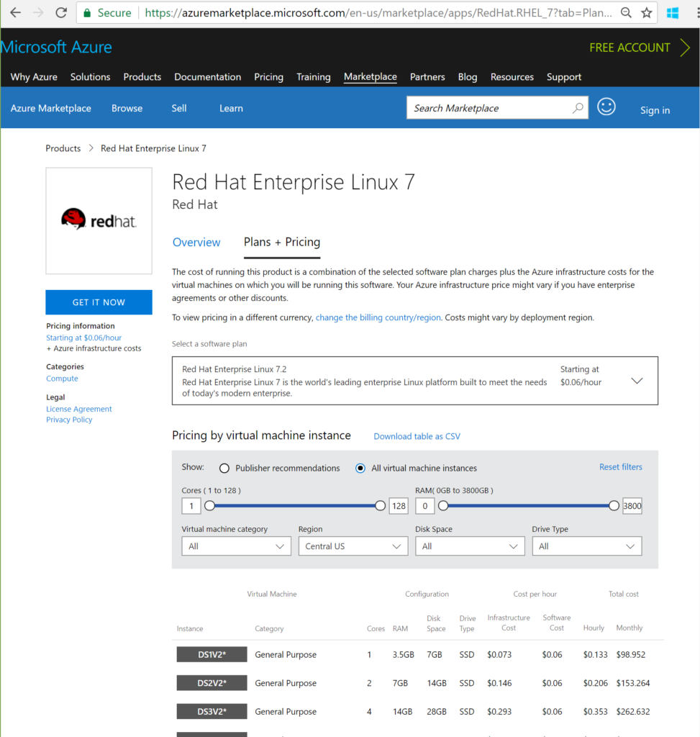The image size is (700, 737).
Task: Click the Search Marketplace magnifier icon
Action: 578,108
